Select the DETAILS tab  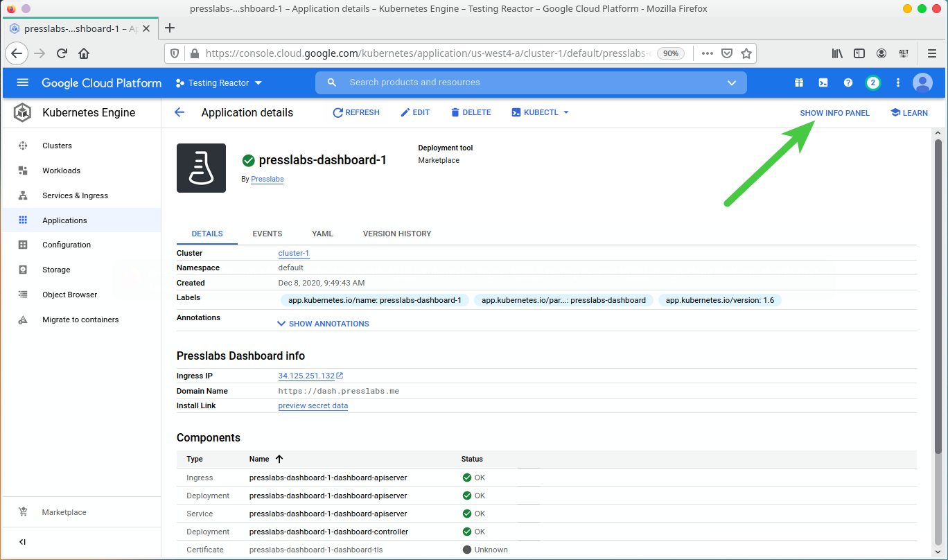[207, 234]
